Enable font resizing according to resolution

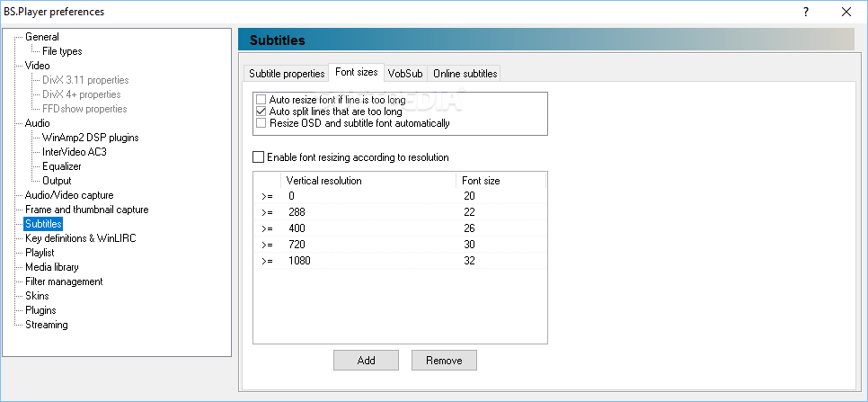pos(259,157)
